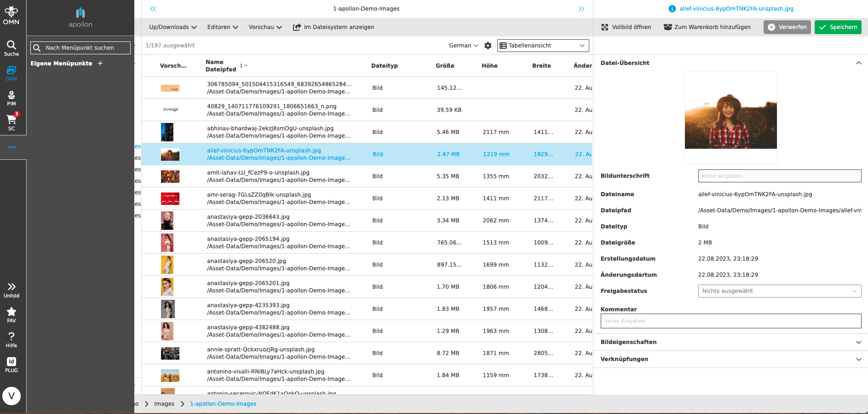Click the Verwerfen button
Image resolution: width=868 pixels, height=414 pixels.
[787, 27]
